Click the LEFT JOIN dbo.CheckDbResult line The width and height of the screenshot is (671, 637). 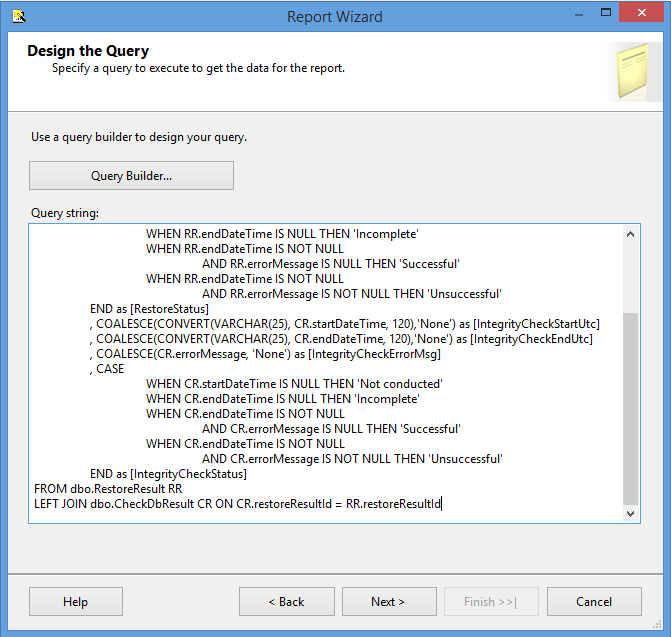(237, 504)
